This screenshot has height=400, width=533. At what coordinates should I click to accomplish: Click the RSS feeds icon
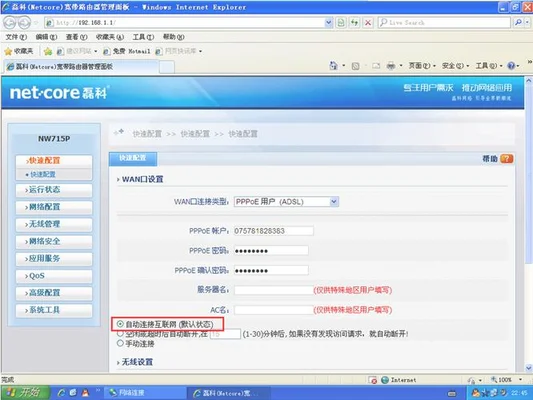click(x=356, y=66)
